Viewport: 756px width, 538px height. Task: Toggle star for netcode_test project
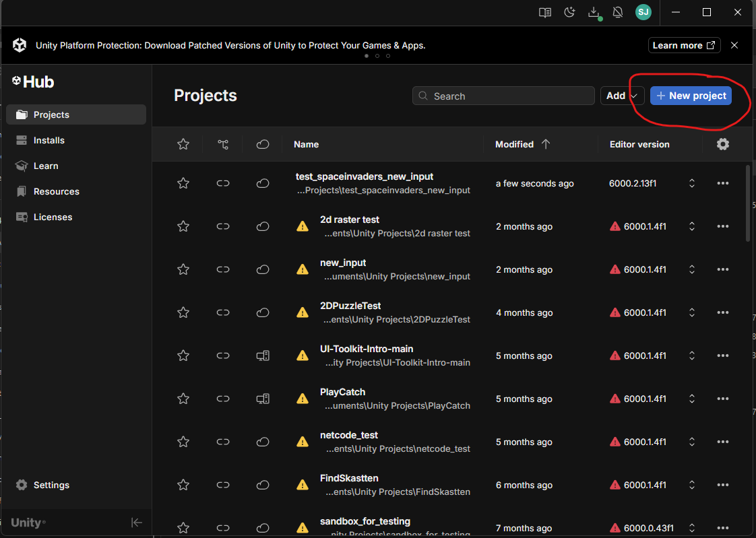[183, 442]
